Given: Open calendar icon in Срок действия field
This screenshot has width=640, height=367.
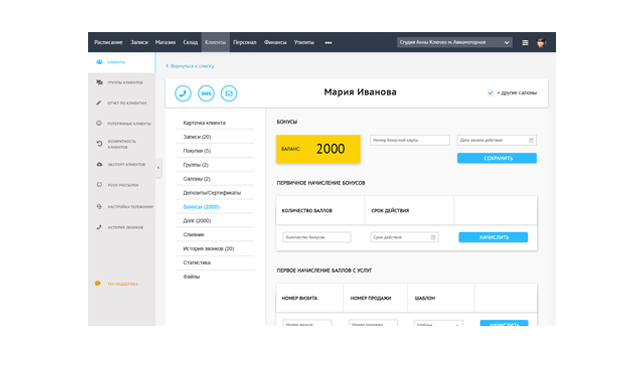Looking at the screenshot, I should 433,237.
